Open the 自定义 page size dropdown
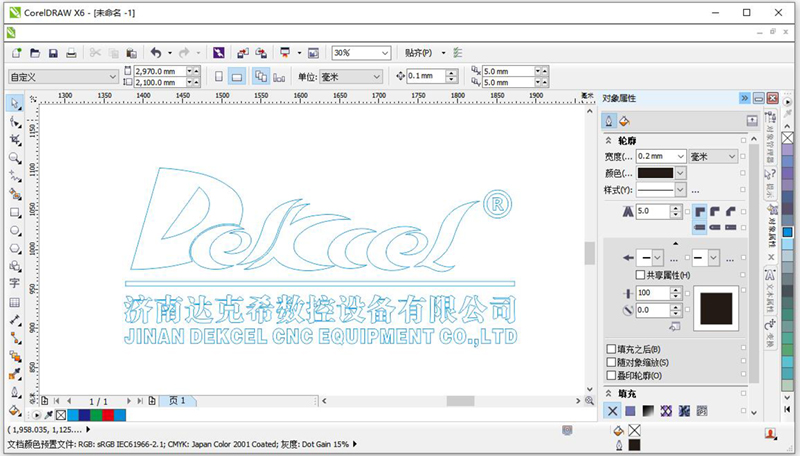Image resolution: width=800 pixels, height=456 pixels. [x=113, y=77]
